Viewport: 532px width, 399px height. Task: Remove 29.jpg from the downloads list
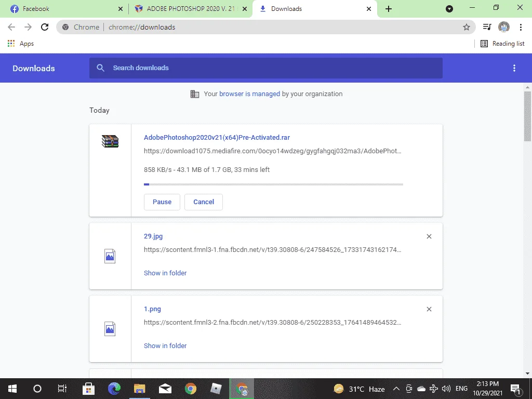(429, 236)
